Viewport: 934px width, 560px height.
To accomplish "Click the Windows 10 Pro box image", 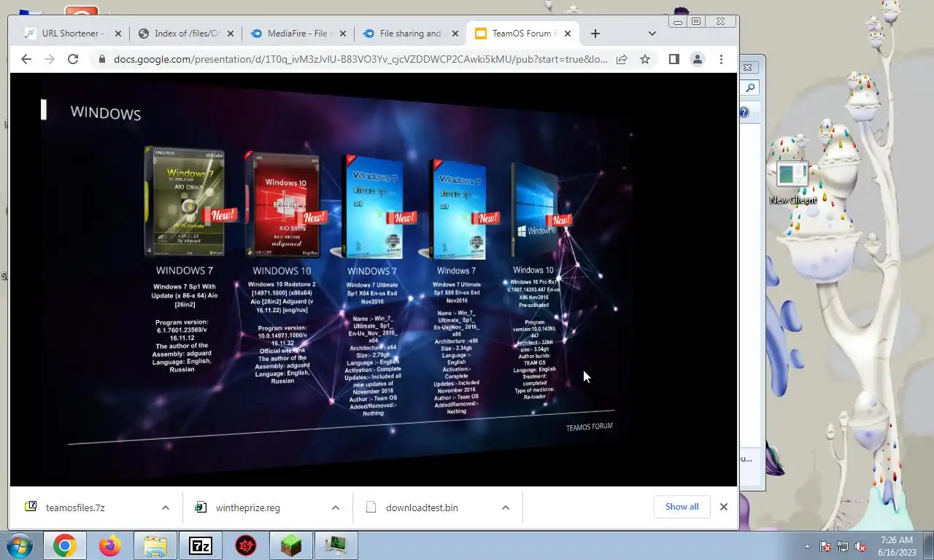I will click(536, 209).
